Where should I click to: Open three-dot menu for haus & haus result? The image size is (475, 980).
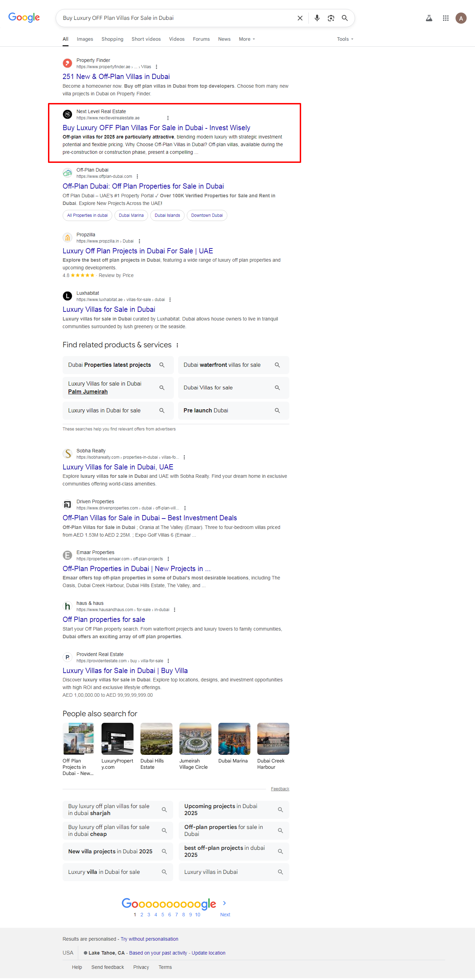click(175, 610)
